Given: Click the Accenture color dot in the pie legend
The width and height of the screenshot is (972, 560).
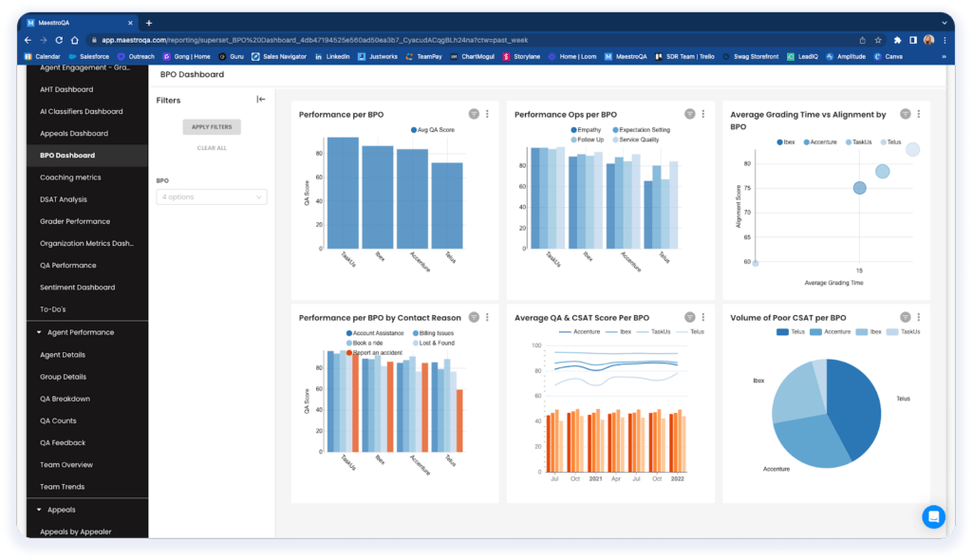Looking at the screenshot, I should [x=815, y=330].
